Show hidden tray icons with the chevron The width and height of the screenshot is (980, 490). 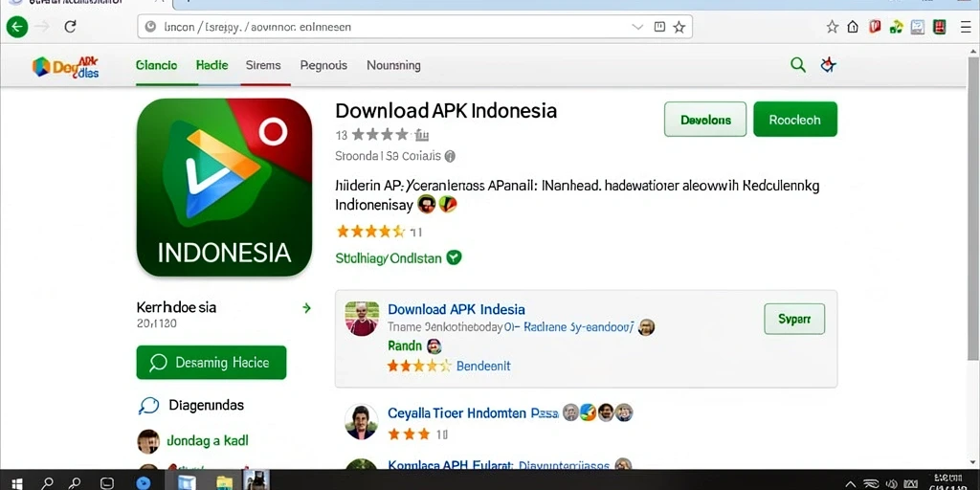tap(851, 483)
